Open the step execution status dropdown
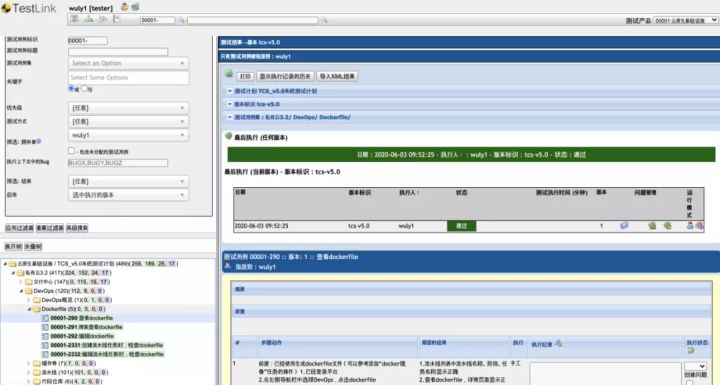Image resolution: width=720 pixels, height=385 pixels. pos(696,366)
